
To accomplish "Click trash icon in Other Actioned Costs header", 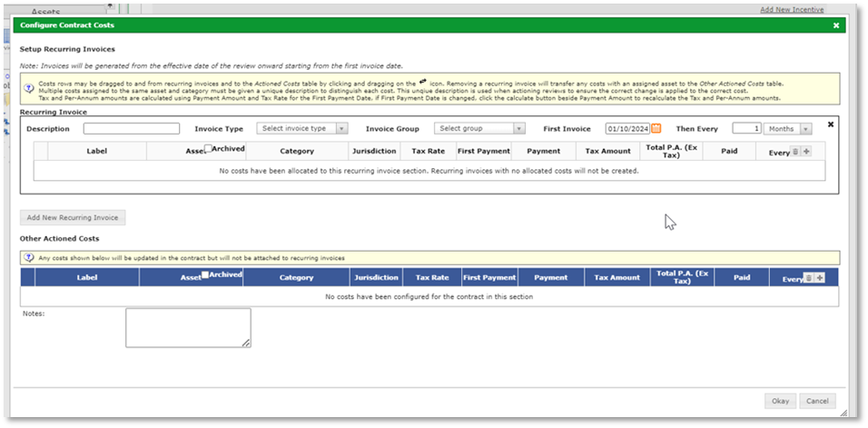I will pos(808,278).
